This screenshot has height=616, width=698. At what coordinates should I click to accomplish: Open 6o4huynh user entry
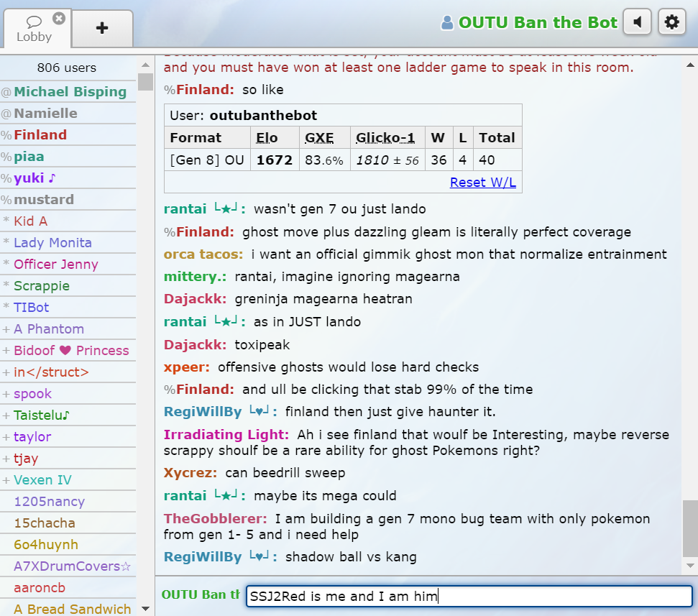(68, 545)
